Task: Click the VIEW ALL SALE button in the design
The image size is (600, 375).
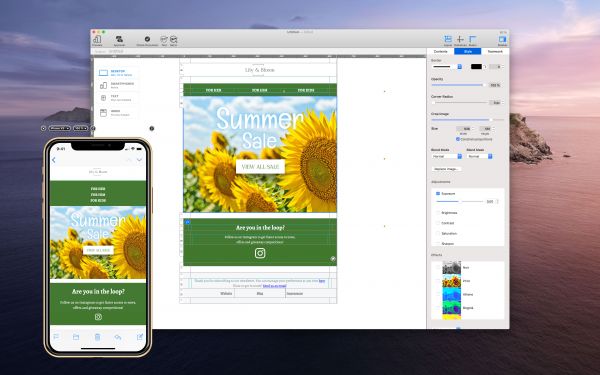Action: tap(260, 166)
